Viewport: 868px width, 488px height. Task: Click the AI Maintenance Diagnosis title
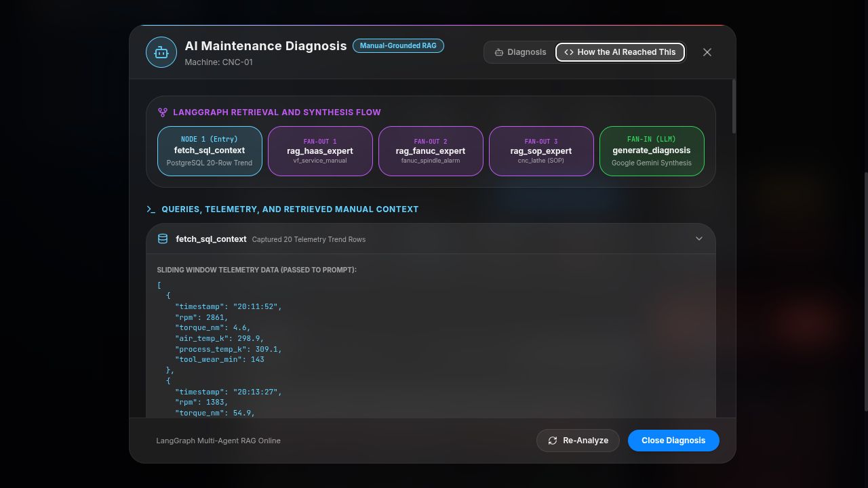pyautogui.click(x=266, y=46)
